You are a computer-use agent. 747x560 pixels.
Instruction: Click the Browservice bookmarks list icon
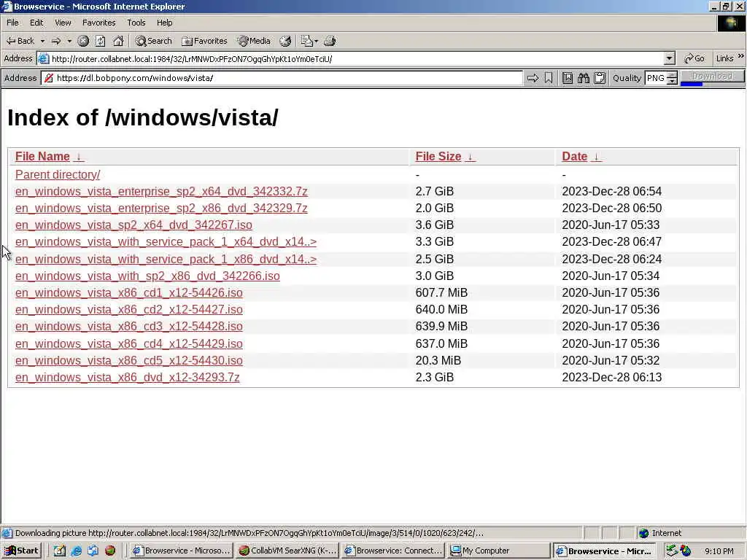[x=568, y=77]
